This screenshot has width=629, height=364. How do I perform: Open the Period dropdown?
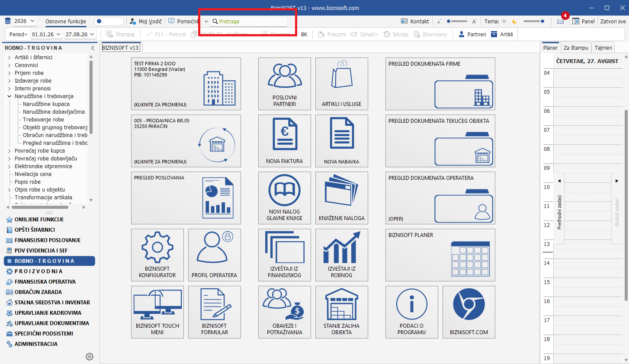pyautogui.click(x=18, y=34)
